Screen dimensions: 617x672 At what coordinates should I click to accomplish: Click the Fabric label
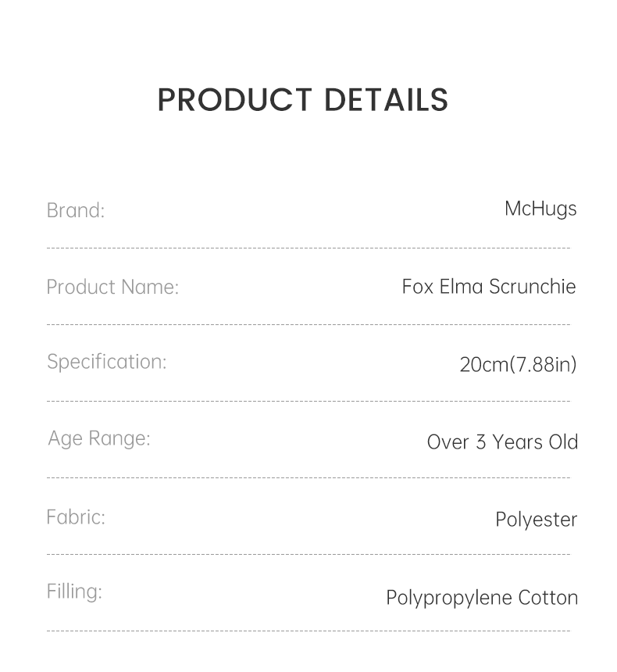[76, 517]
